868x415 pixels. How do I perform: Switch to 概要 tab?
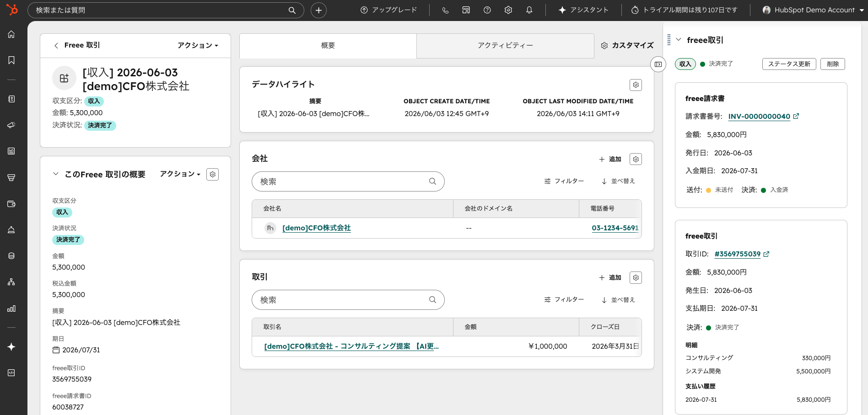click(328, 46)
